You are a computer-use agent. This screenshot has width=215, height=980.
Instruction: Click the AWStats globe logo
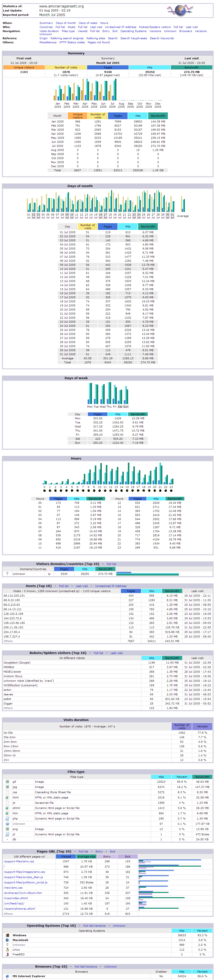180,10
